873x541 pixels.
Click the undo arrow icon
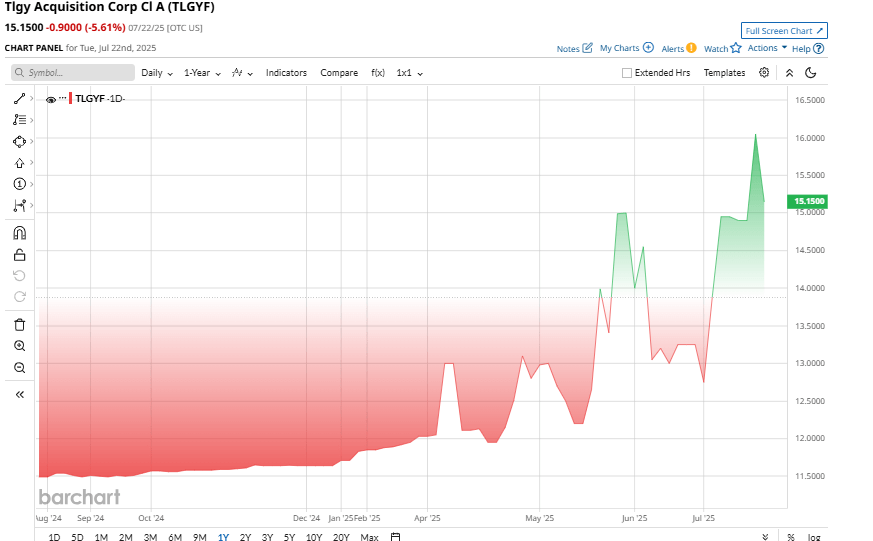click(x=19, y=276)
